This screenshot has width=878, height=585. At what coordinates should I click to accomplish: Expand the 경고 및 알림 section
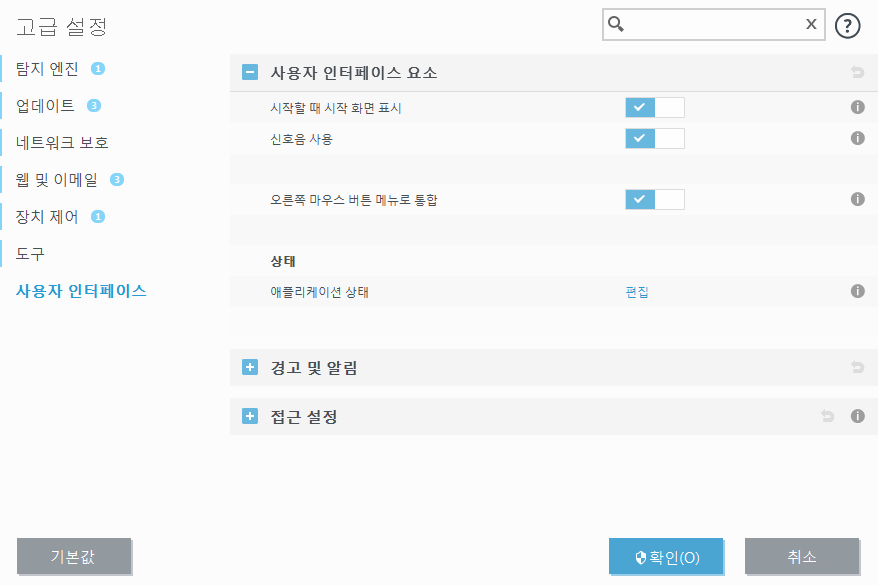249,366
